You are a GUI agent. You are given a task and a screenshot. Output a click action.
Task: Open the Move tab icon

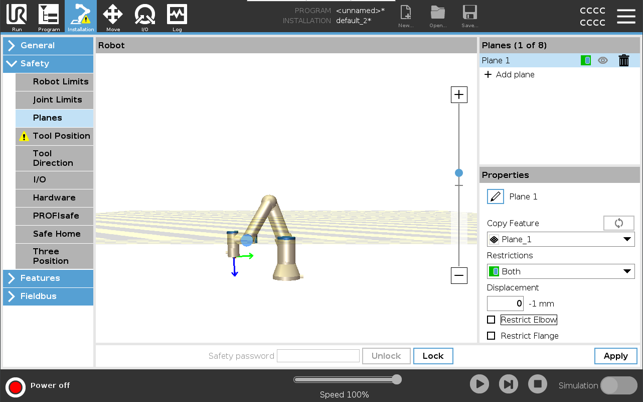pyautogui.click(x=112, y=16)
